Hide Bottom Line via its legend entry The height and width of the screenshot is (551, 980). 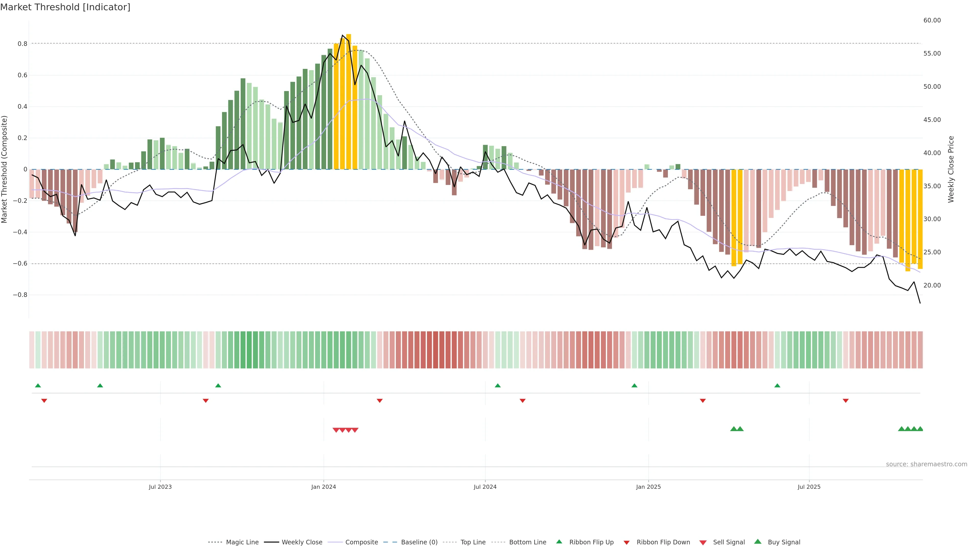(527, 542)
